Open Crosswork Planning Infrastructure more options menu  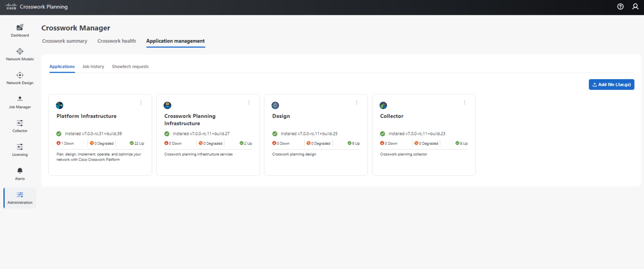(249, 103)
